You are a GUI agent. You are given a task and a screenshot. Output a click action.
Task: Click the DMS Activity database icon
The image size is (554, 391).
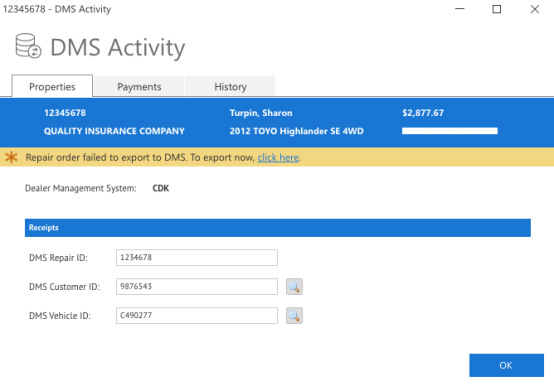coord(28,46)
